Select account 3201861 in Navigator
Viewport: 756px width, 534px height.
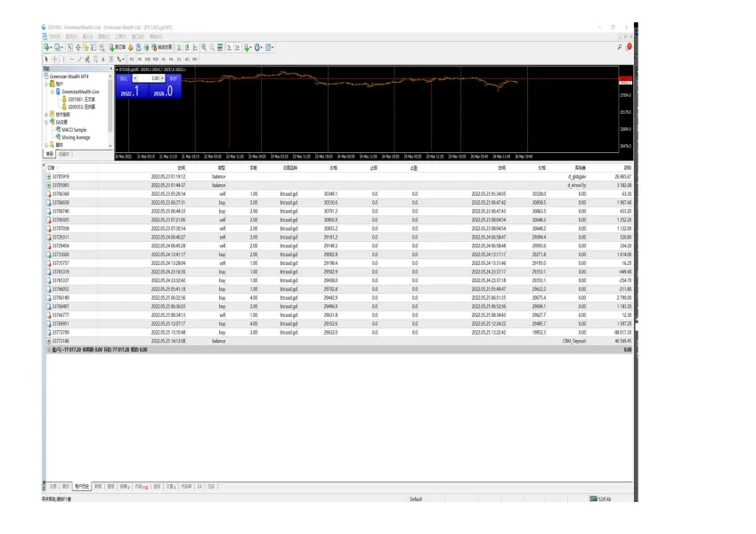pos(81,100)
